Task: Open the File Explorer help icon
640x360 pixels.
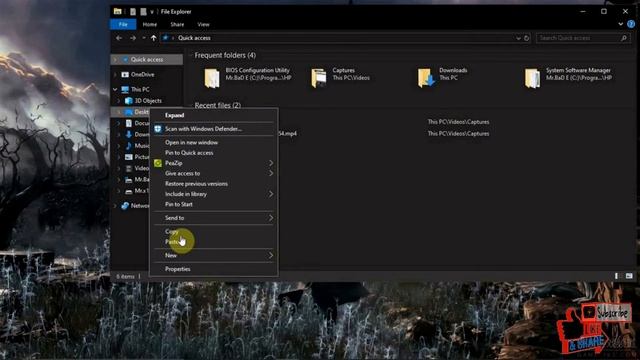Action: pyautogui.click(x=631, y=24)
